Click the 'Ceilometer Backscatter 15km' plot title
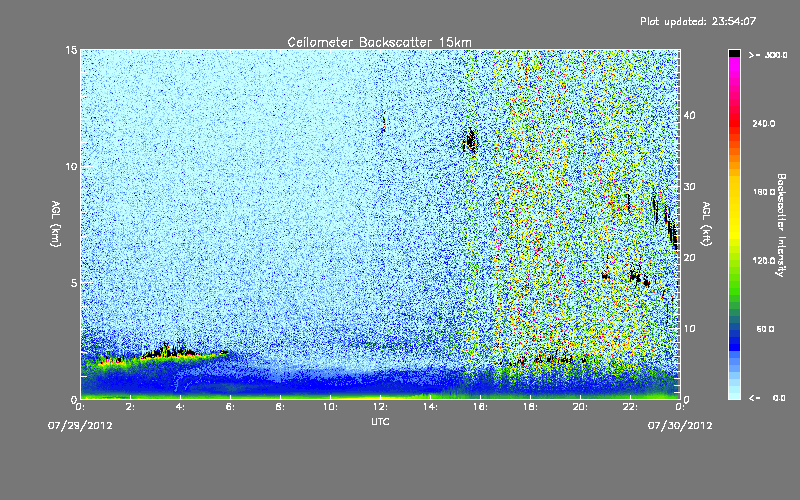The height and width of the screenshot is (500, 800). coord(379,42)
